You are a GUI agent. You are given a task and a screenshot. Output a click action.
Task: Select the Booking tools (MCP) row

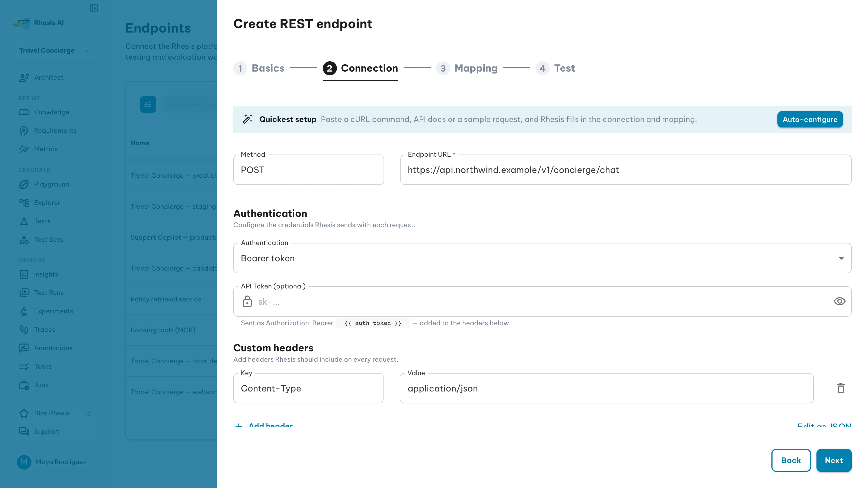click(x=171, y=330)
